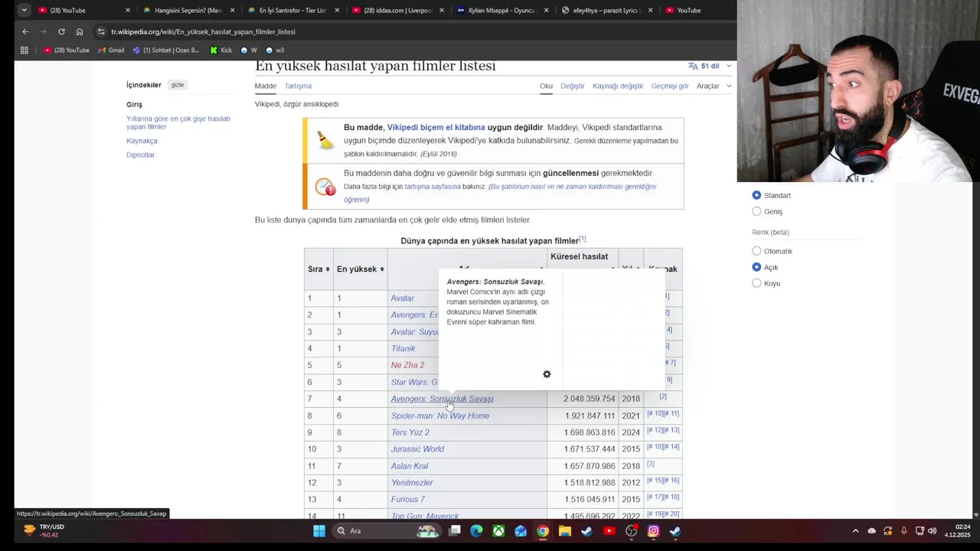Open the Değiştir edit tab
The image size is (980, 551).
click(572, 86)
